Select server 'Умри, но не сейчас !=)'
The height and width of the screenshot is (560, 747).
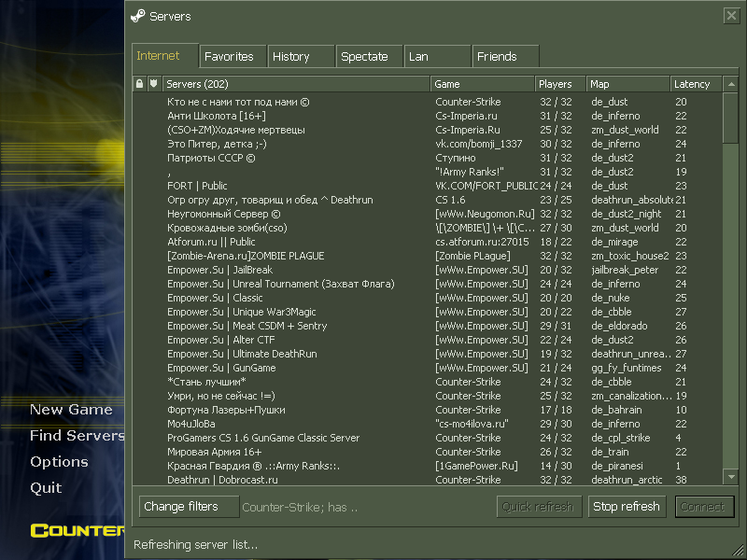428,396
